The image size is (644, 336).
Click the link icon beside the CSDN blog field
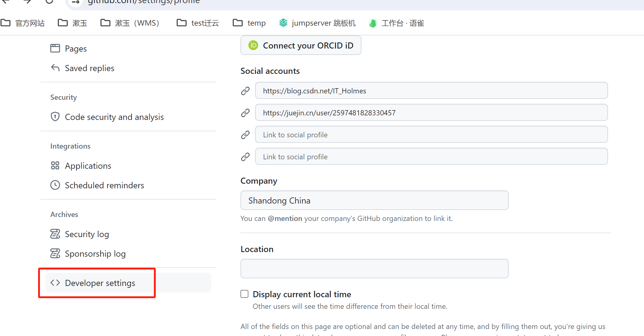coord(245,90)
